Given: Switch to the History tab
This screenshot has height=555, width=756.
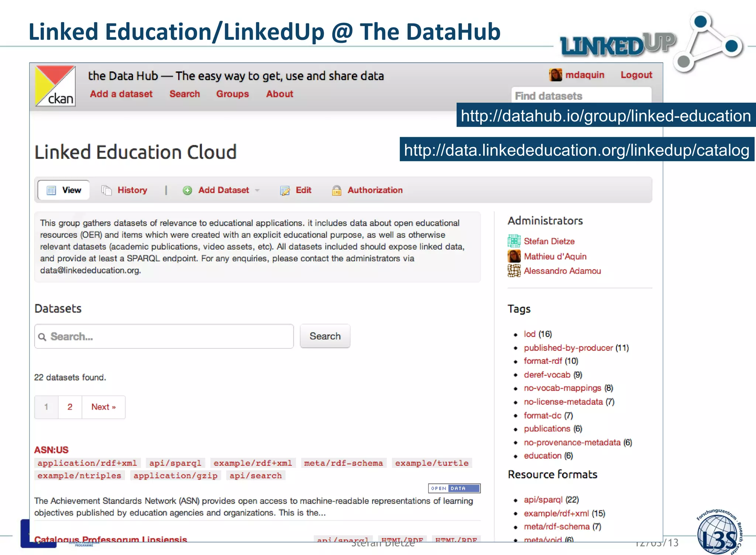Looking at the screenshot, I should [x=124, y=190].
